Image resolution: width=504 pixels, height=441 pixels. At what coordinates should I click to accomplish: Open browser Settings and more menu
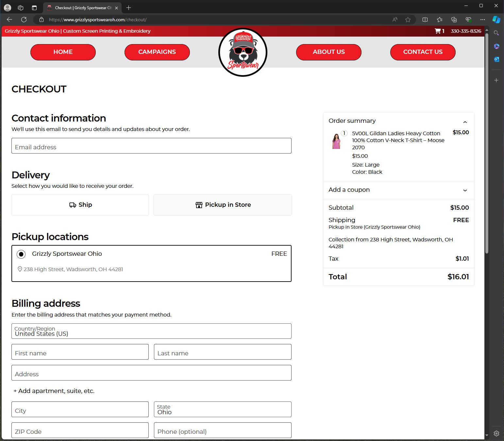tap(482, 20)
